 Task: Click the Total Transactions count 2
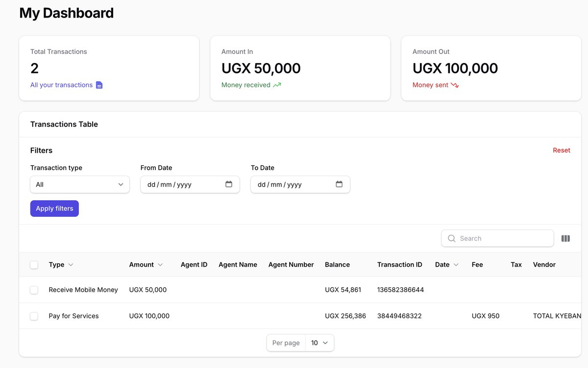click(34, 68)
